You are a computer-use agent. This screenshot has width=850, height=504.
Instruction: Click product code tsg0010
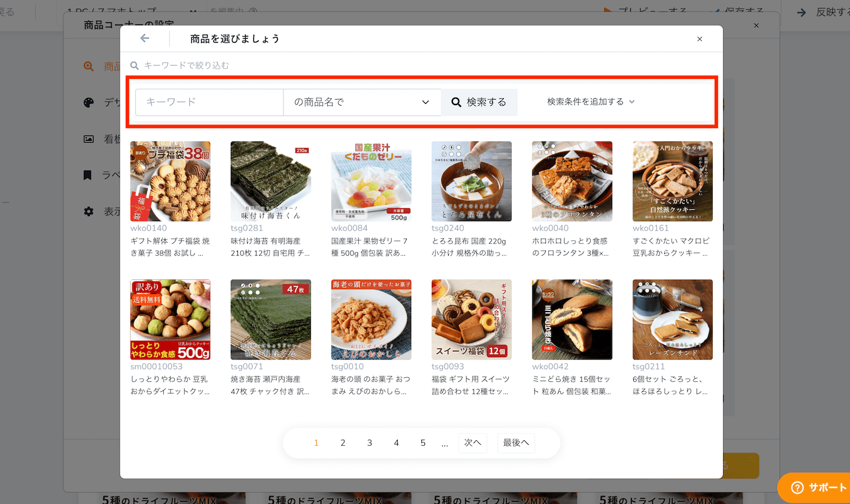click(x=347, y=367)
